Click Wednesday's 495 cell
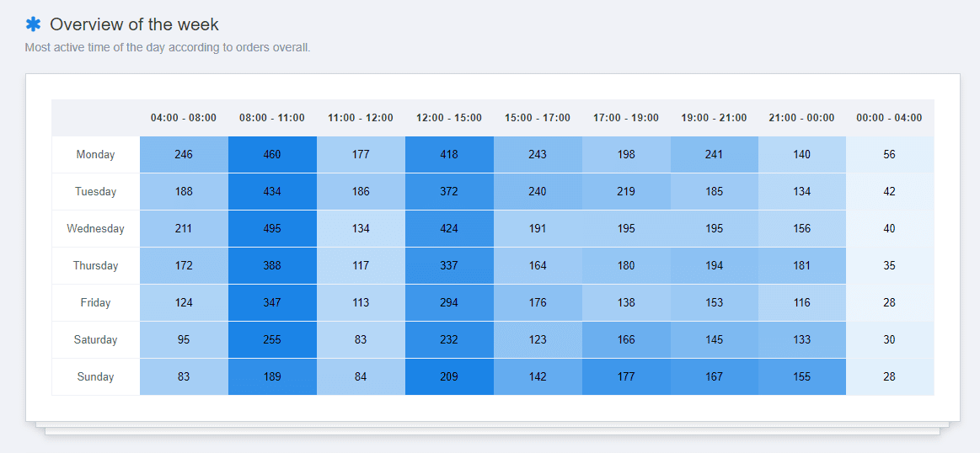Image resolution: width=980 pixels, height=453 pixels. pyautogui.click(x=272, y=229)
